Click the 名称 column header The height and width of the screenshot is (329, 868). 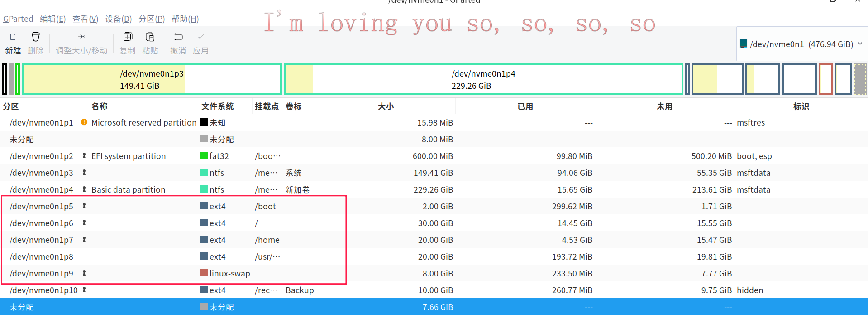point(144,106)
